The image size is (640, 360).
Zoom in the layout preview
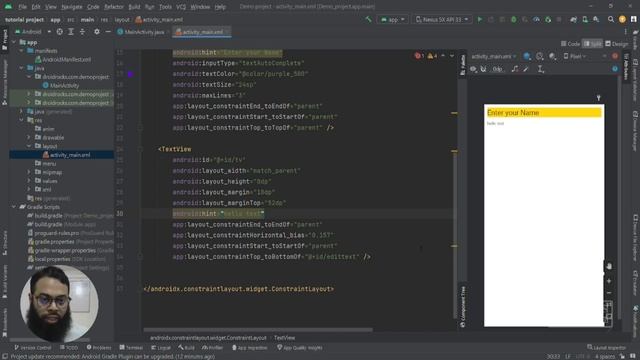[609, 281]
